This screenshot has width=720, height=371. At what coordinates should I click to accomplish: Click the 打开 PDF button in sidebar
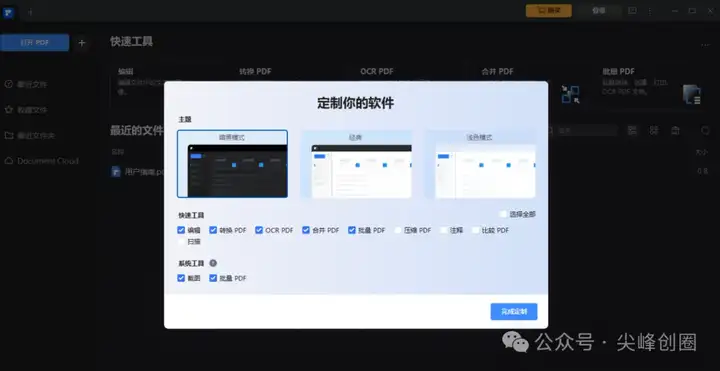[35, 43]
